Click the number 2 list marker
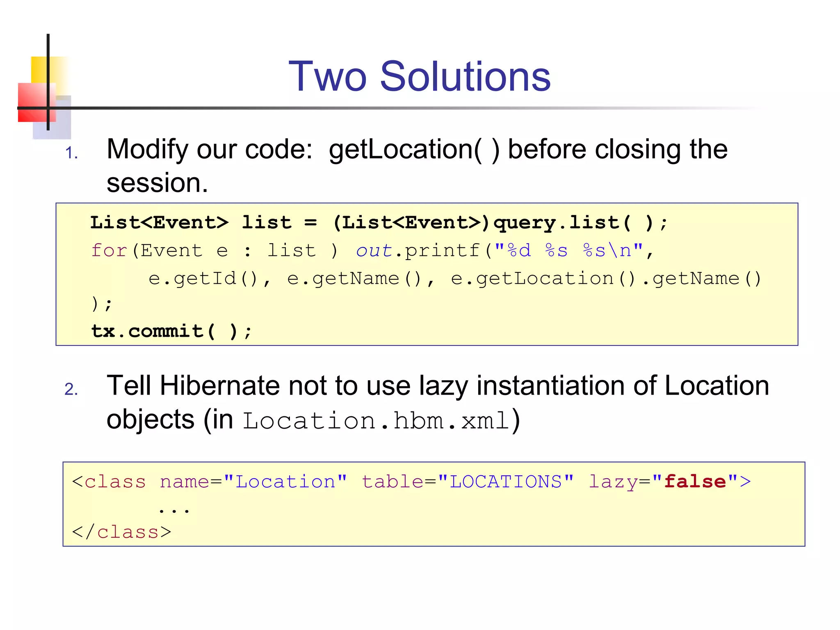The height and width of the screenshot is (630, 840). (71, 389)
